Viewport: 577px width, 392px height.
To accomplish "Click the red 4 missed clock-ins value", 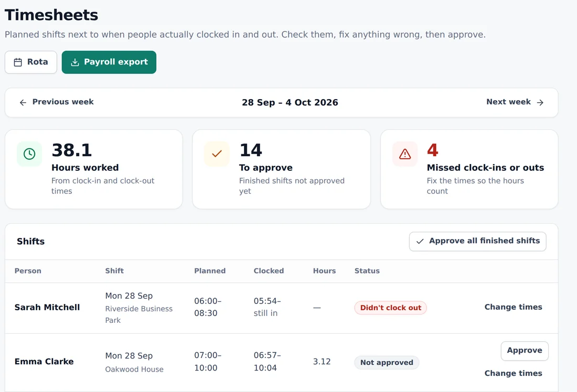I will [432, 150].
